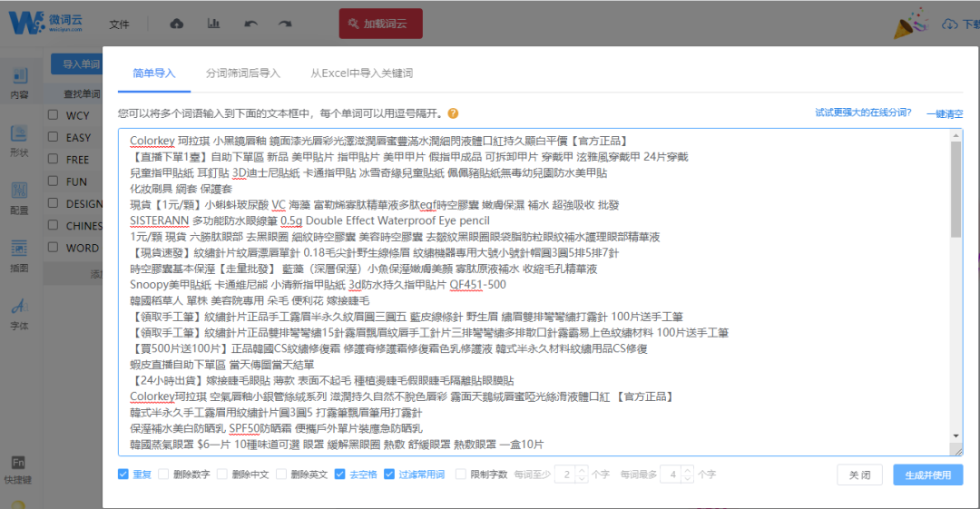Click the 关闭 button
The width and height of the screenshot is (980, 509).
point(859,475)
